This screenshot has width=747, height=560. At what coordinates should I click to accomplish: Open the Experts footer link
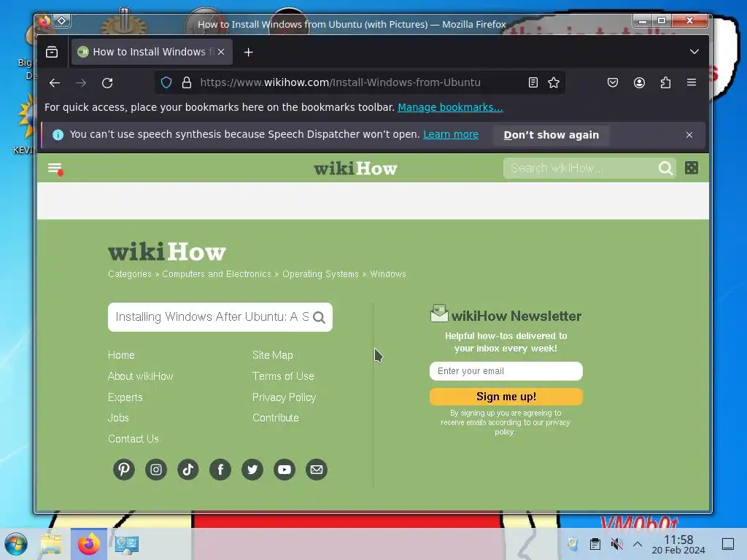pyautogui.click(x=125, y=397)
